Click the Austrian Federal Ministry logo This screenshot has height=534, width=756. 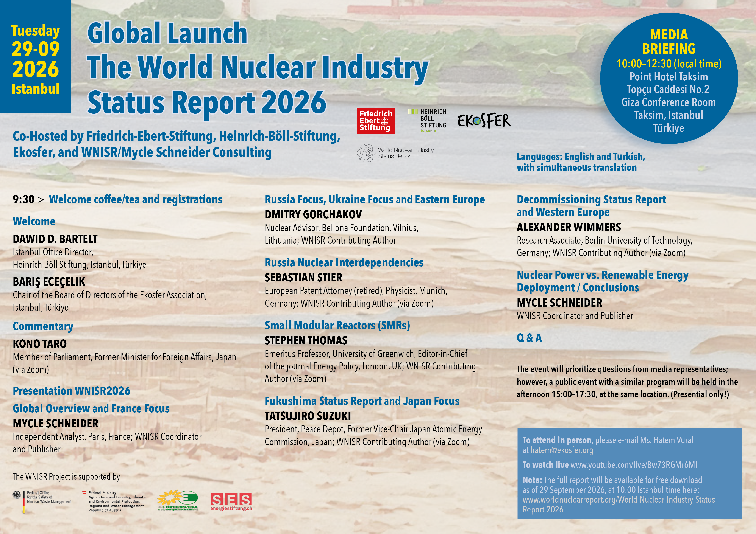click(x=114, y=501)
